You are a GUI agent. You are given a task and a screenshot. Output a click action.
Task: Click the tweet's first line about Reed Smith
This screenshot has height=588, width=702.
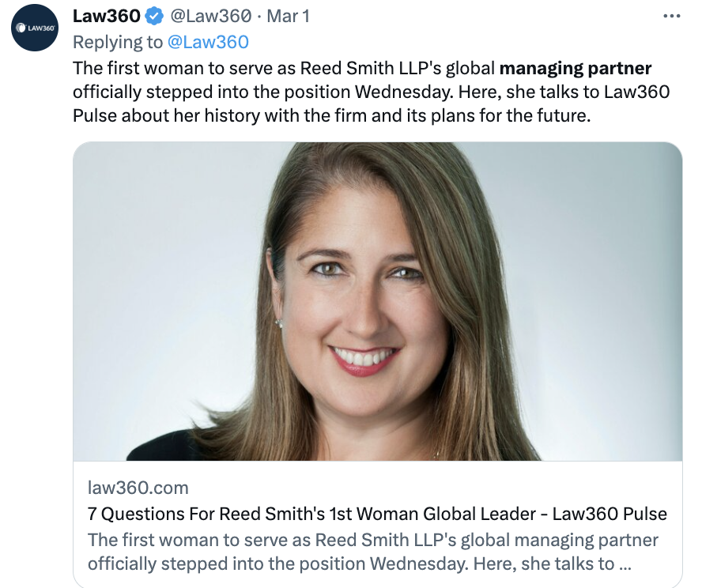pos(285,68)
